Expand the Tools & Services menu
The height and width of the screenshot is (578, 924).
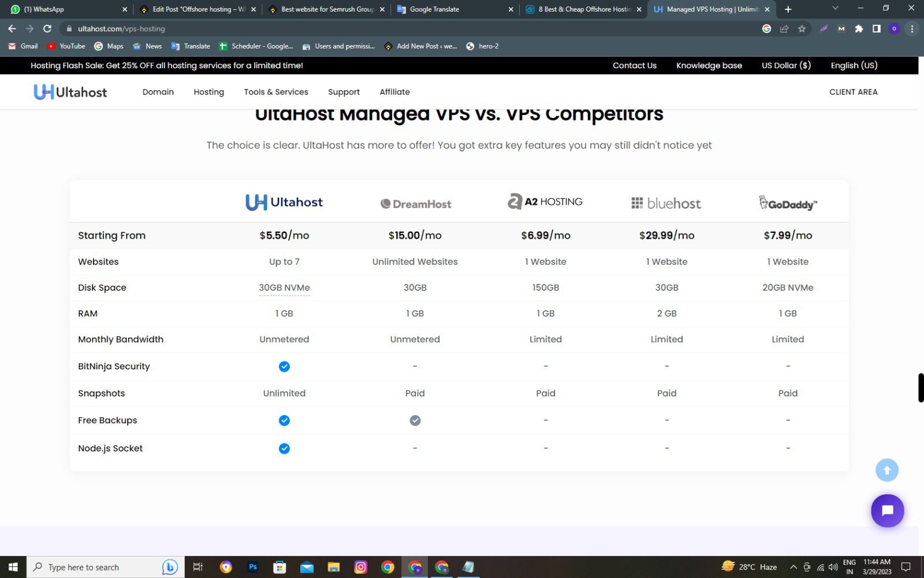[x=276, y=92]
